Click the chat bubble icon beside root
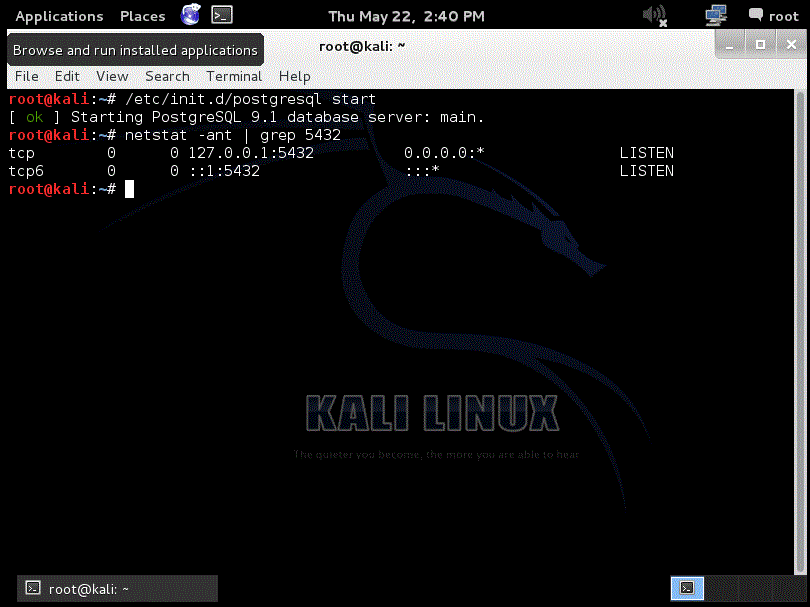Viewport: 810px width, 607px height. coord(756,15)
